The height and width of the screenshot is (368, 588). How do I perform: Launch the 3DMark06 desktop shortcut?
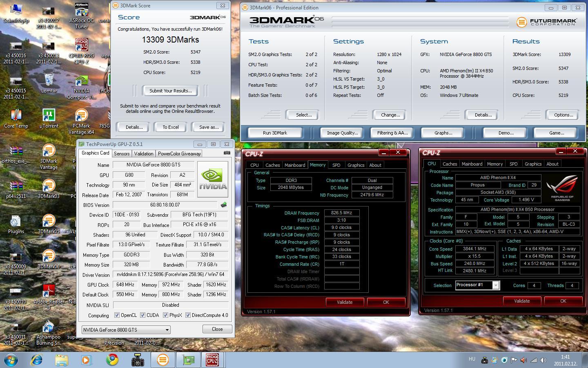(x=49, y=259)
